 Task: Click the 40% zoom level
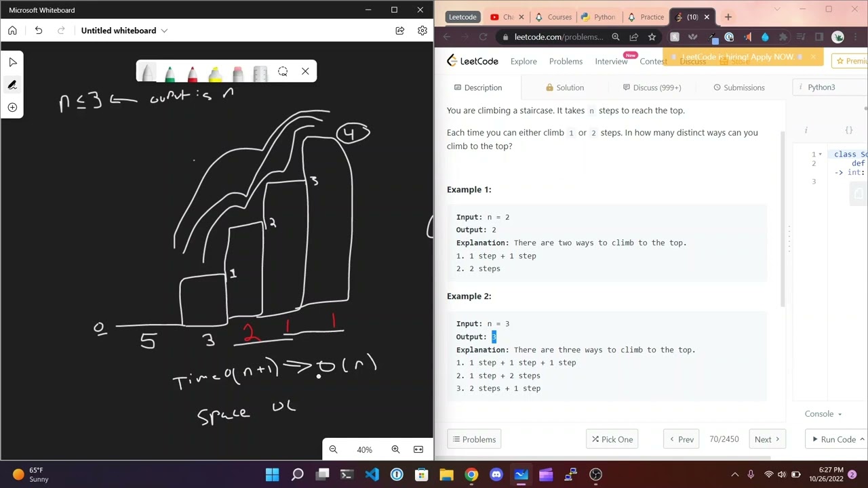coord(364,450)
